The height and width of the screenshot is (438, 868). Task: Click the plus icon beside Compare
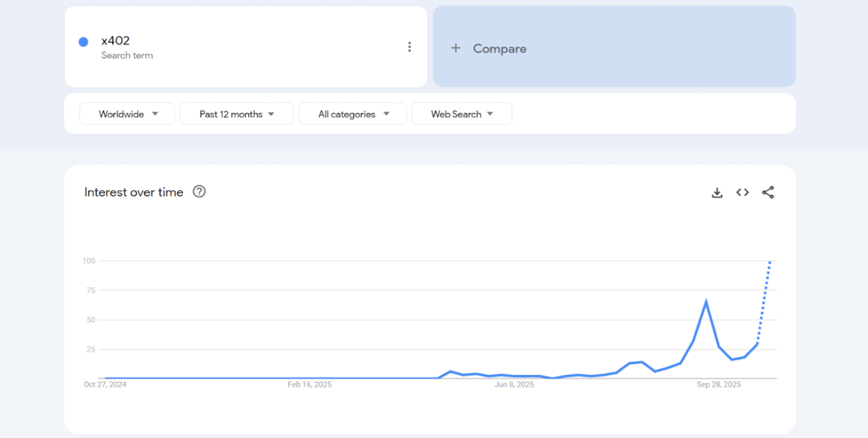pos(456,49)
